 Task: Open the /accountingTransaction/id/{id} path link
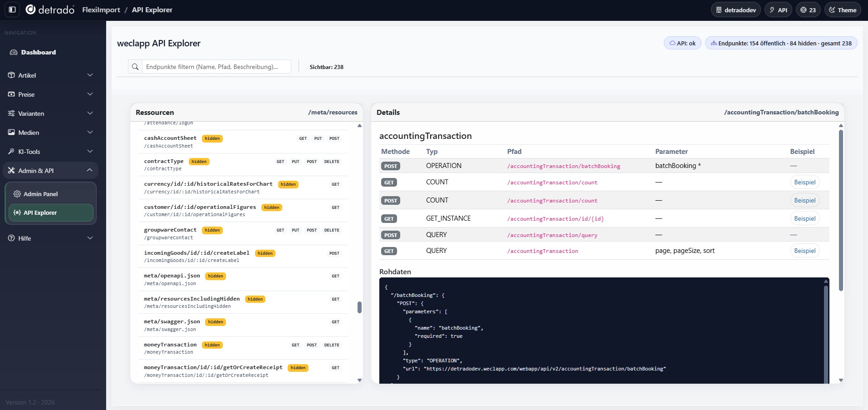[555, 219]
